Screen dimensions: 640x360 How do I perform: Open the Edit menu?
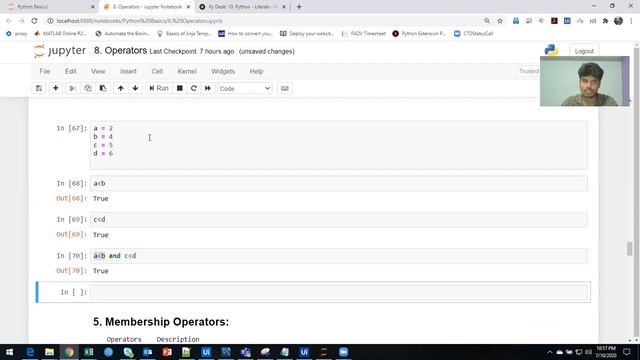pyautogui.click(x=71, y=71)
